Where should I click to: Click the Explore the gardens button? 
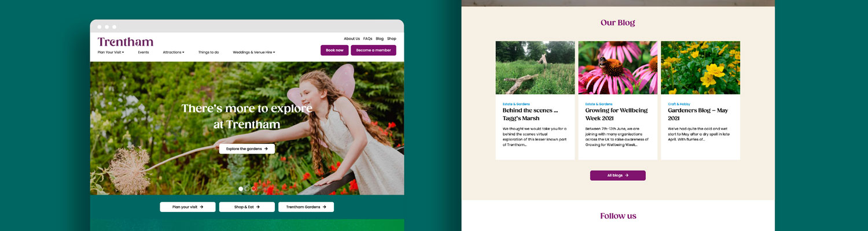247,149
